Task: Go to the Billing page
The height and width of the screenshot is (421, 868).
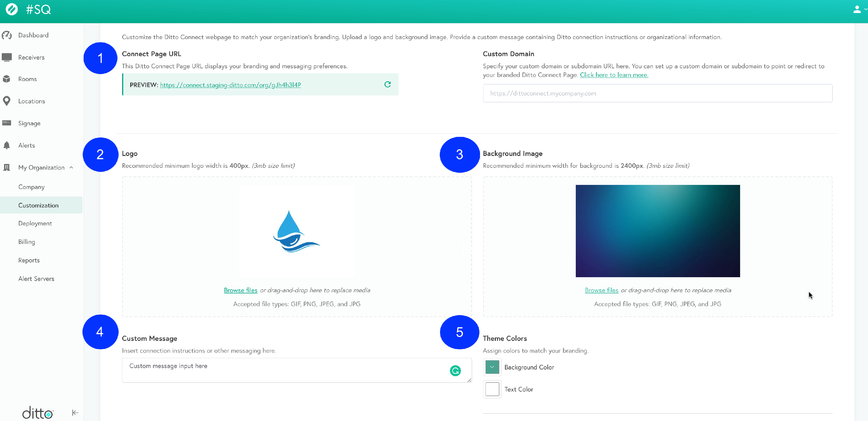Action: [27, 242]
